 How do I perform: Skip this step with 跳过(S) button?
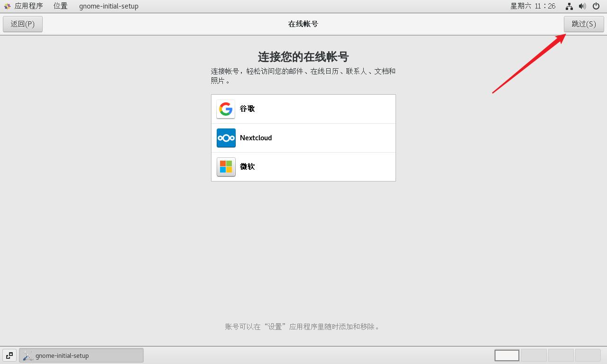(584, 24)
